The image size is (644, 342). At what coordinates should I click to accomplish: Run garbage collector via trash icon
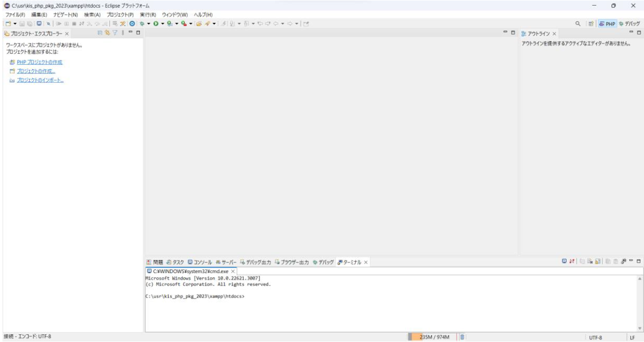(462, 337)
